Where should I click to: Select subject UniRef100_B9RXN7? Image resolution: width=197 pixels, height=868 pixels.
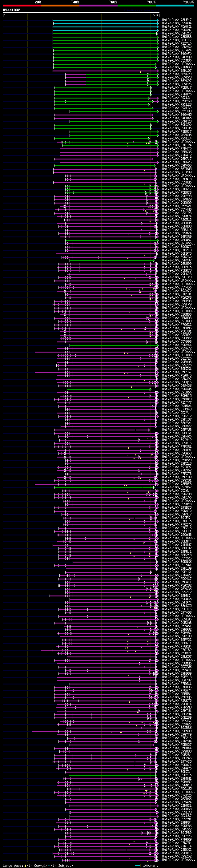click(x=177, y=30)
